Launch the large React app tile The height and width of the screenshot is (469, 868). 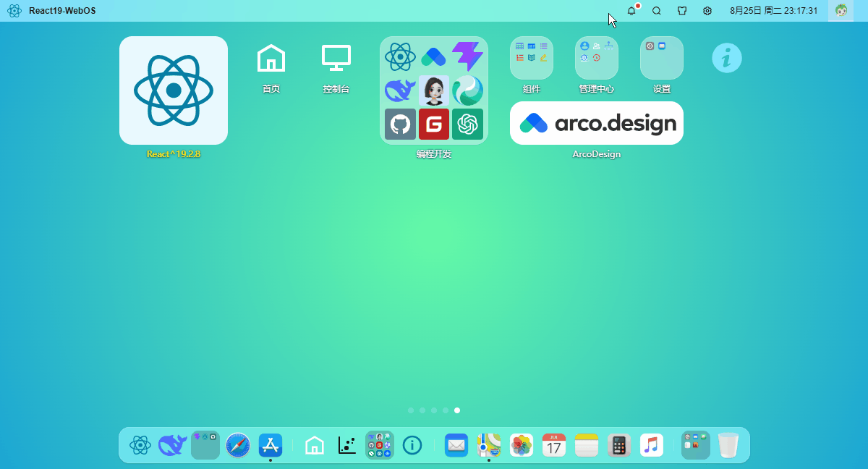(x=174, y=90)
